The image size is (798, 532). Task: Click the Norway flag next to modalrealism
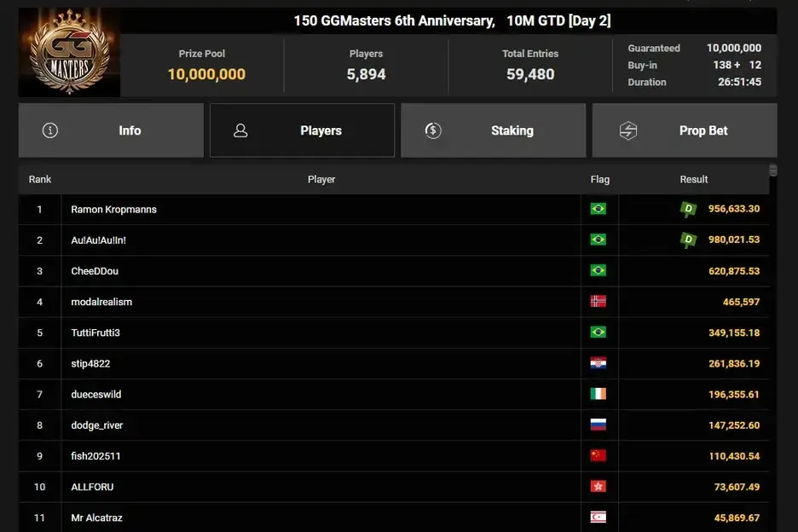(x=598, y=302)
